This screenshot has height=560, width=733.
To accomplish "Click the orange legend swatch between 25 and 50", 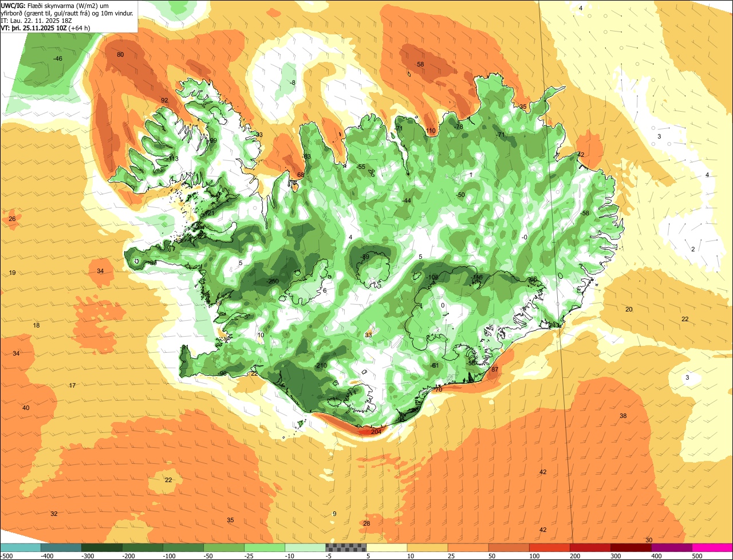I will click(x=468, y=547).
